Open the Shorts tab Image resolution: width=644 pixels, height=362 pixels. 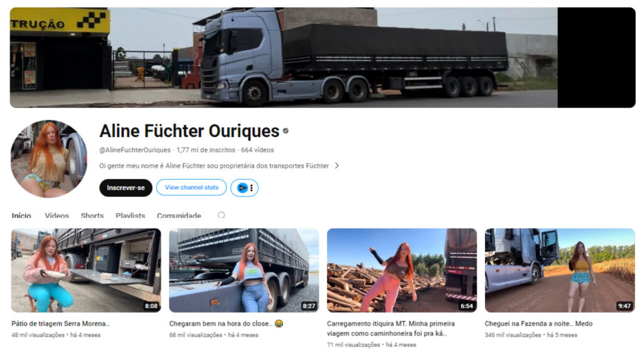coord(92,215)
